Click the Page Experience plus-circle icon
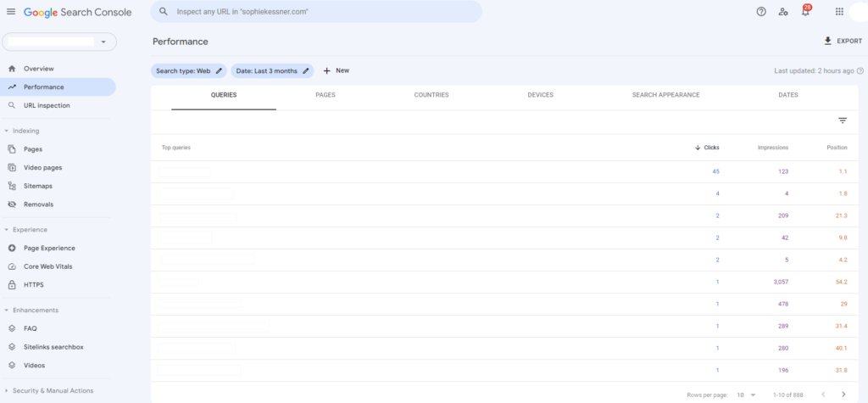868x403 pixels. point(12,249)
